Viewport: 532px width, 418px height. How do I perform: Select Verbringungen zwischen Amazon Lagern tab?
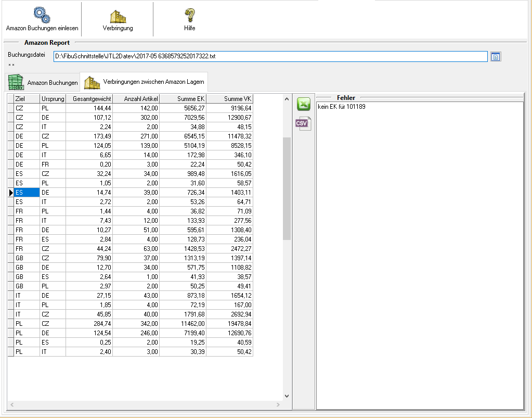(145, 82)
